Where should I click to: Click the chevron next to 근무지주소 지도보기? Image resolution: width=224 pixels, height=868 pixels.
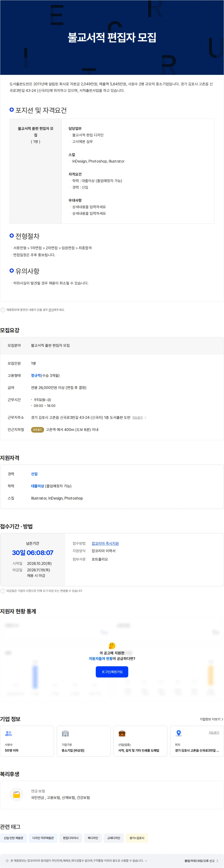pos(145,417)
